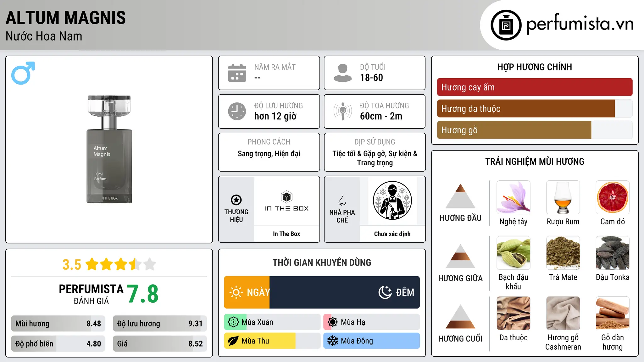644x362 pixels.
Task: Click the Hương cuối pyramid icon
Action: [x=460, y=316]
